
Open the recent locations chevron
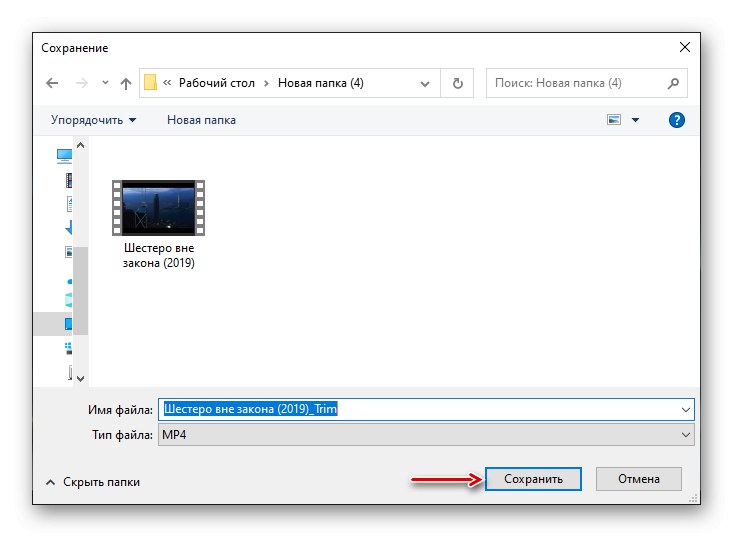coord(105,83)
